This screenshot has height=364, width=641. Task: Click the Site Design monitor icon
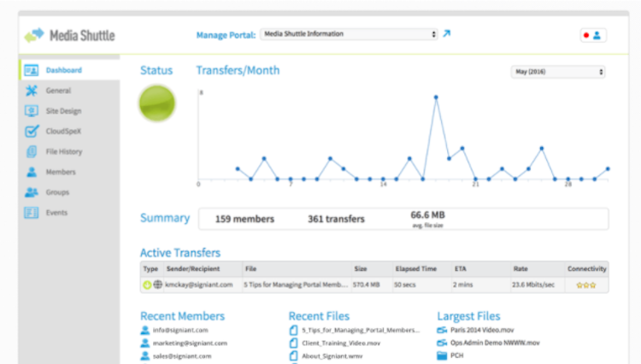pos(31,111)
